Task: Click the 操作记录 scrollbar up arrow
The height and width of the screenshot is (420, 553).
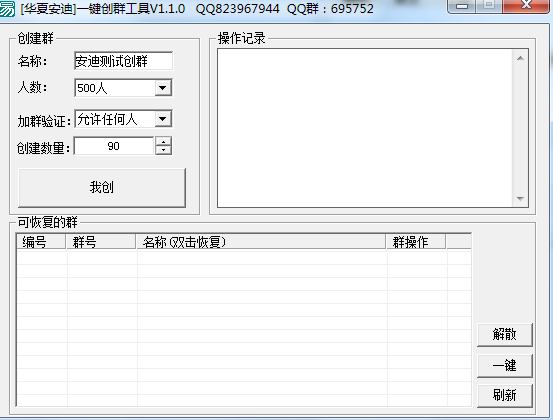Action: [x=520, y=58]
